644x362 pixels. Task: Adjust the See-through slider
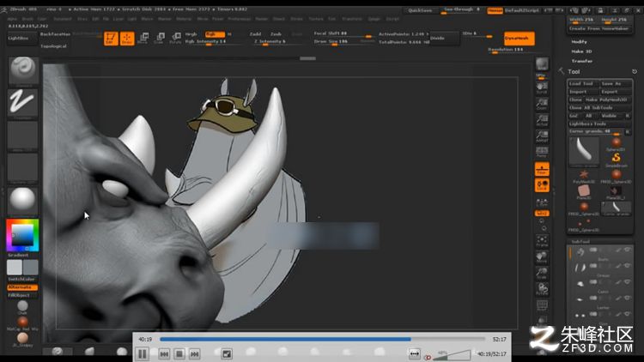click(462, 9)
